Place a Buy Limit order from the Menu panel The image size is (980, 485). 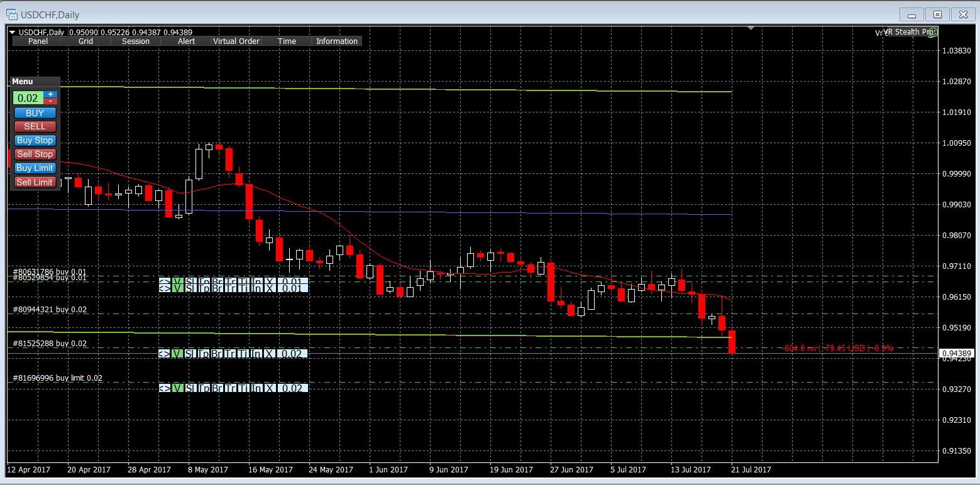click(x=35, y=168)
